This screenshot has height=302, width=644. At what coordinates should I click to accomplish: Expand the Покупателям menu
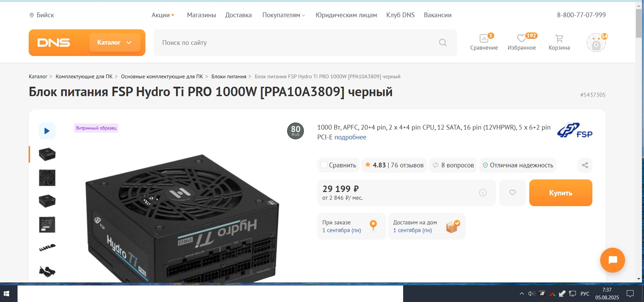click(283, 15)
